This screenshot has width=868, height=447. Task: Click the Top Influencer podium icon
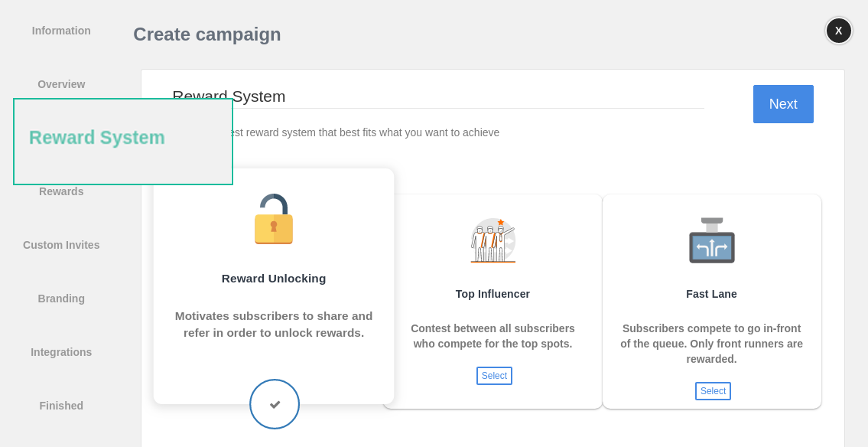click(x=493, y=239)
